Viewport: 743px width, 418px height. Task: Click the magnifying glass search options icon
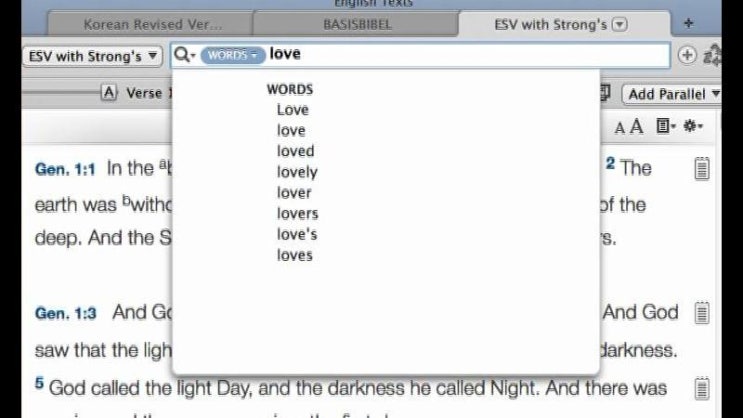click(x=184, y=56)
